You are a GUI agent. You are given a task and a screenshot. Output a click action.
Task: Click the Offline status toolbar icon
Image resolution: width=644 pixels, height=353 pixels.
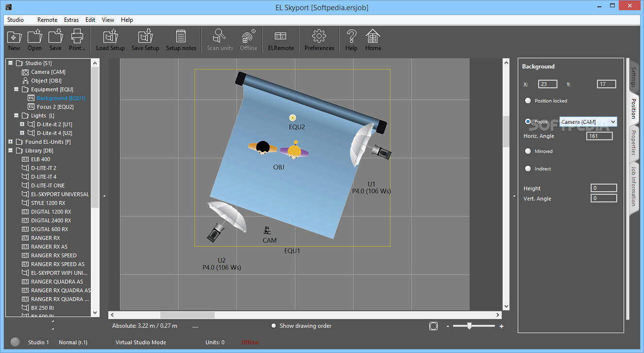coord(249,40)
